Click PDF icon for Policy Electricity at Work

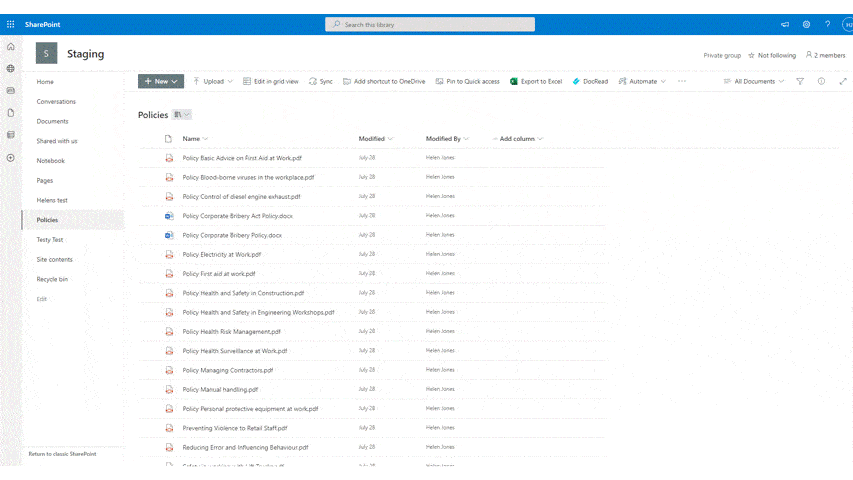169,255
